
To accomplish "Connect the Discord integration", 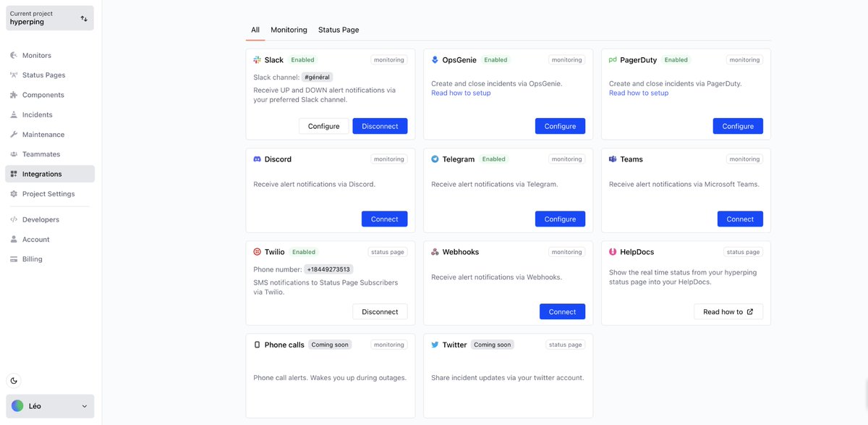I will (x=384, y=219).
